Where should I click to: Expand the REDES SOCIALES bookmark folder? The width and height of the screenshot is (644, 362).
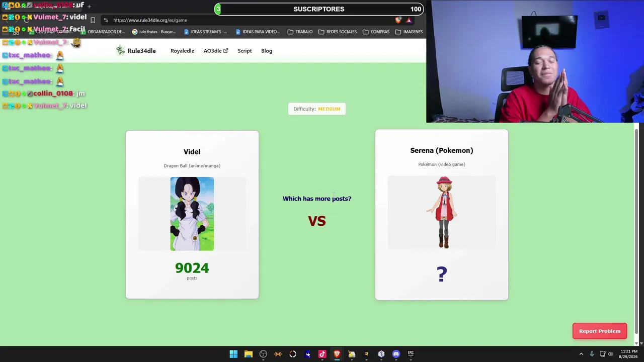click(338, 32)
